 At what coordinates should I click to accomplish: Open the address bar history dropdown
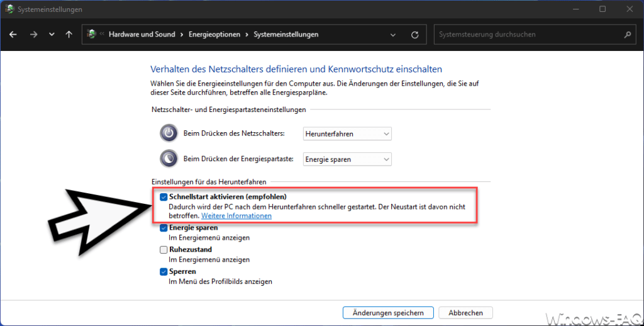(392, 35)
